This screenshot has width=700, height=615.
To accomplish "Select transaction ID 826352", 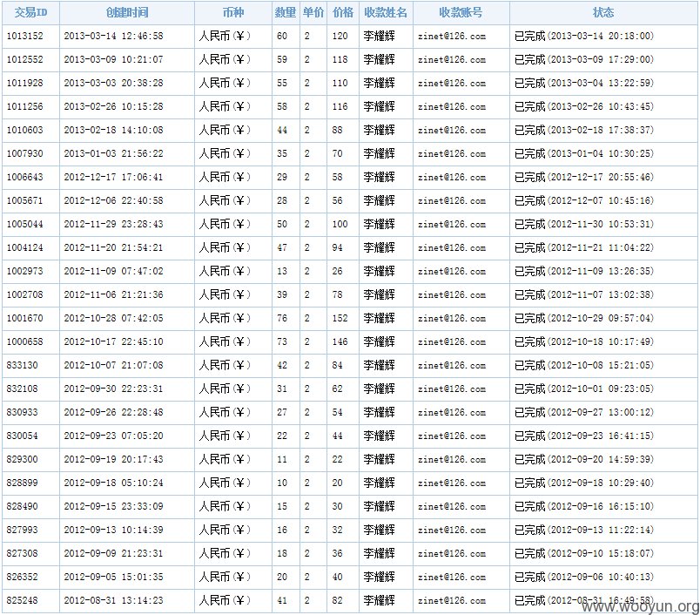I will (x=23, y=577).
